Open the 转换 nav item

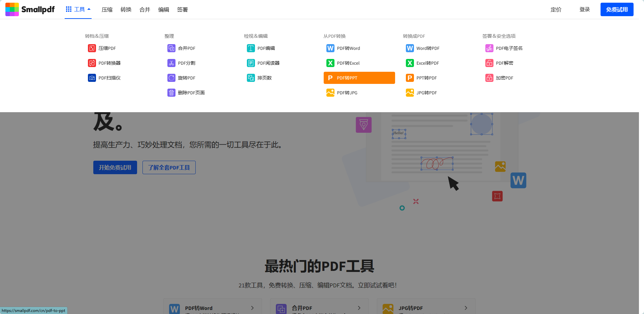[126, 9]
